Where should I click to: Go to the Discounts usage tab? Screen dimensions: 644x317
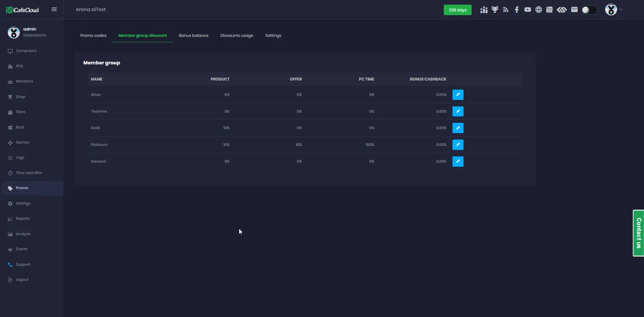pyautogui.click(x=237, y=36)
